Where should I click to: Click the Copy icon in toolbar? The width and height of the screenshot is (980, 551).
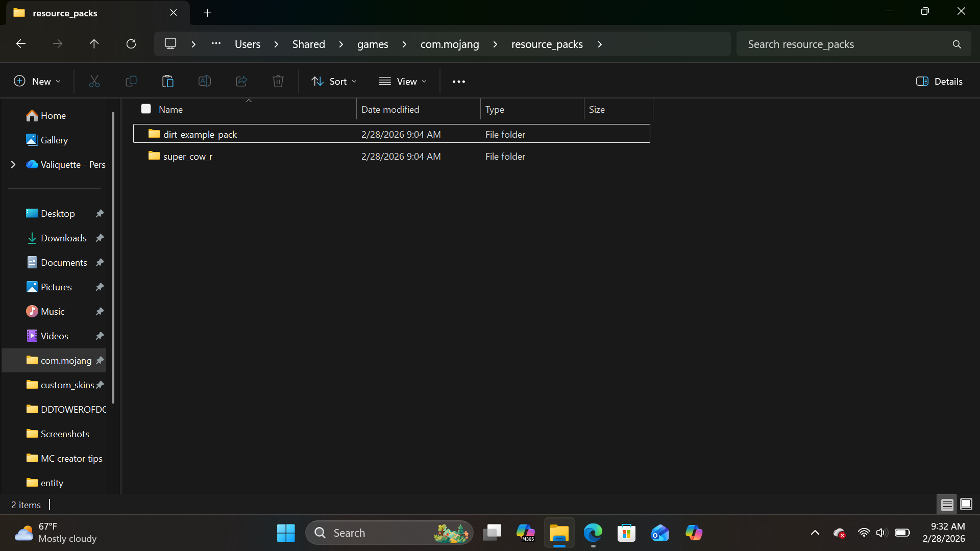[131, 81]
